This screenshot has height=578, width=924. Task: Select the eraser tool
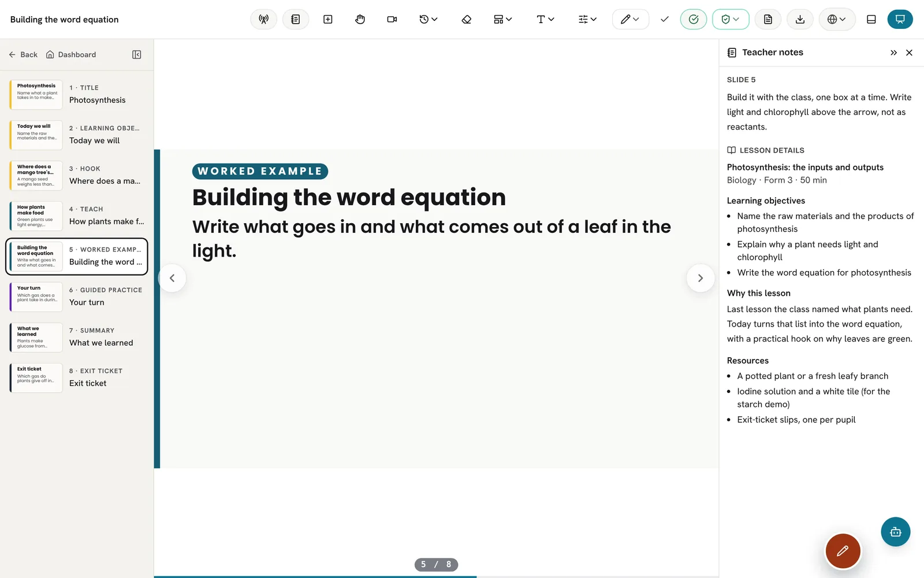[x=467, y=19]
